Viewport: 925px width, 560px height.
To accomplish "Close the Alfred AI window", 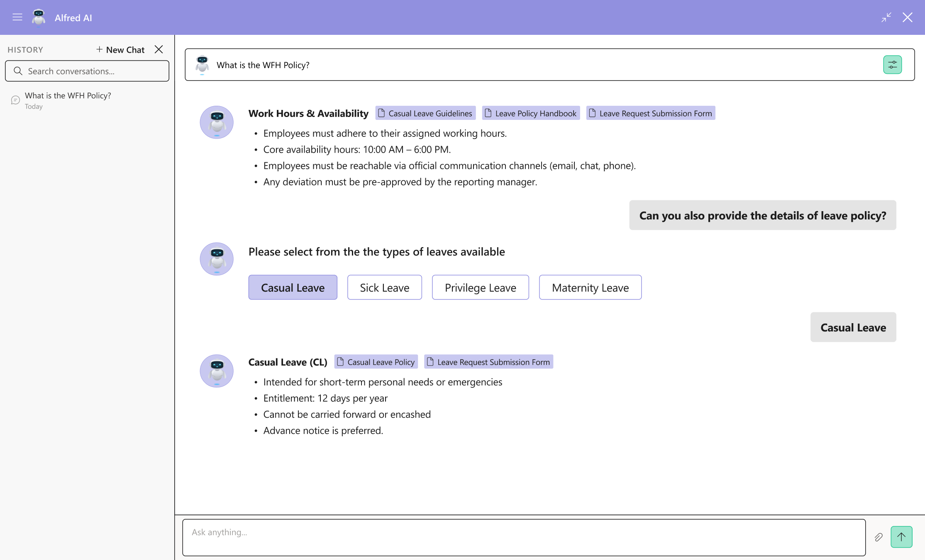I will (908, 17).
